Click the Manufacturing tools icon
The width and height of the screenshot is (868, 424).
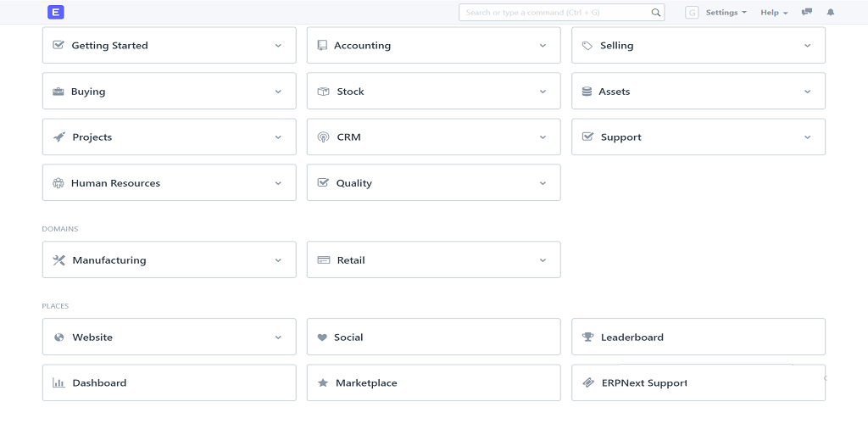(59, 260)
